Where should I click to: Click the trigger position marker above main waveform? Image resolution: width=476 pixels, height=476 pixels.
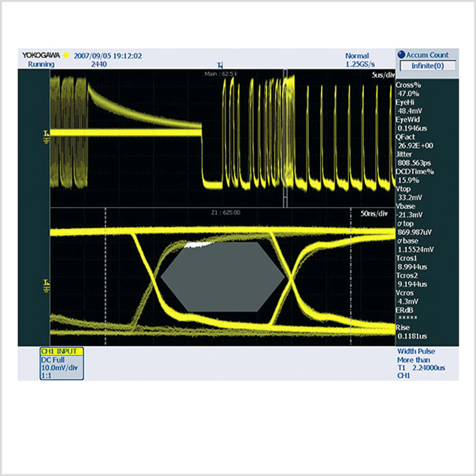pos(220,65)
